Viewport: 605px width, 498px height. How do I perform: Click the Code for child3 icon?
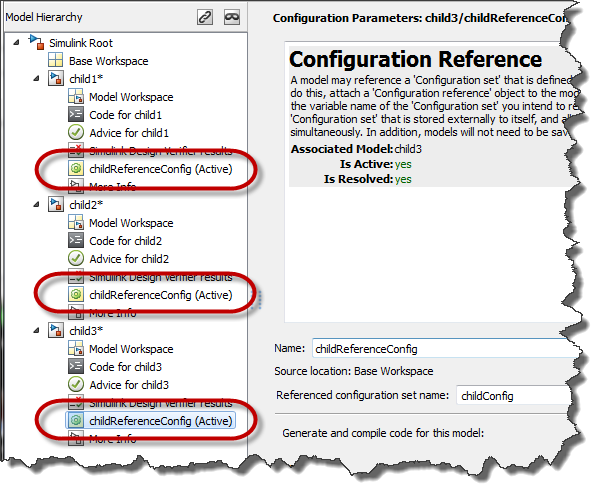(x=76, y=367)
